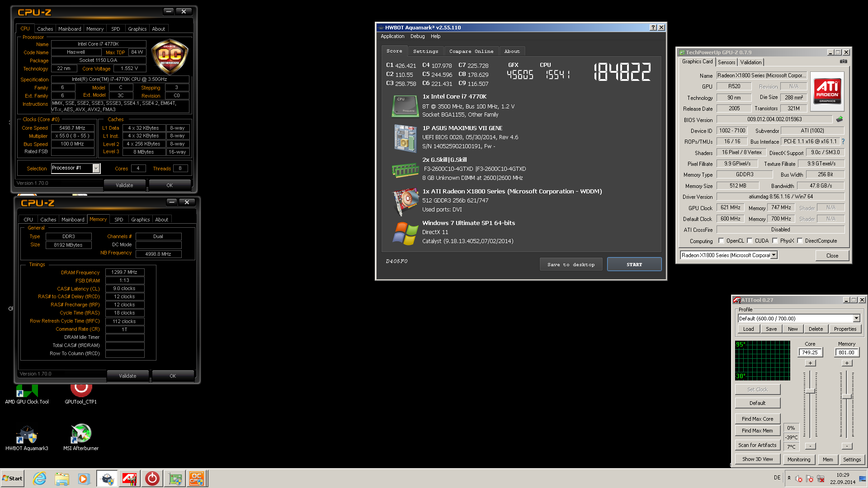Launch Windows Media Player from the taskbar
The height and width of the screenshot is (488, 868).
tap(84, 479)
